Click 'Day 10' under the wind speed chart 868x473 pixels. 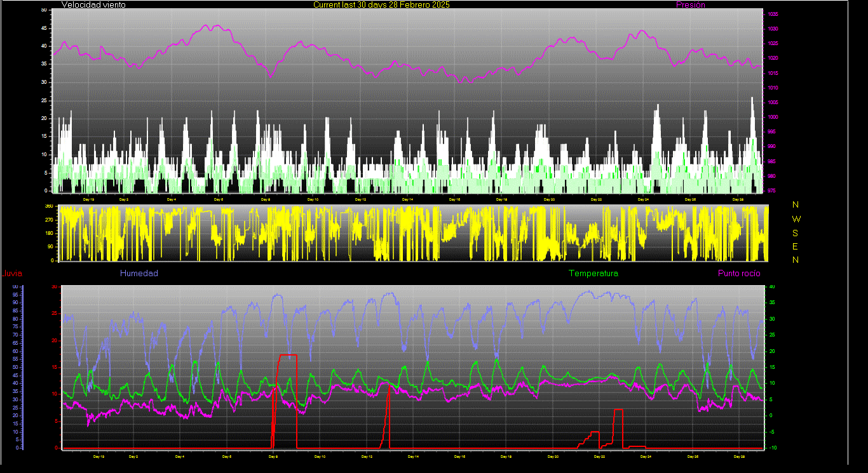click(x=313, y=199)
